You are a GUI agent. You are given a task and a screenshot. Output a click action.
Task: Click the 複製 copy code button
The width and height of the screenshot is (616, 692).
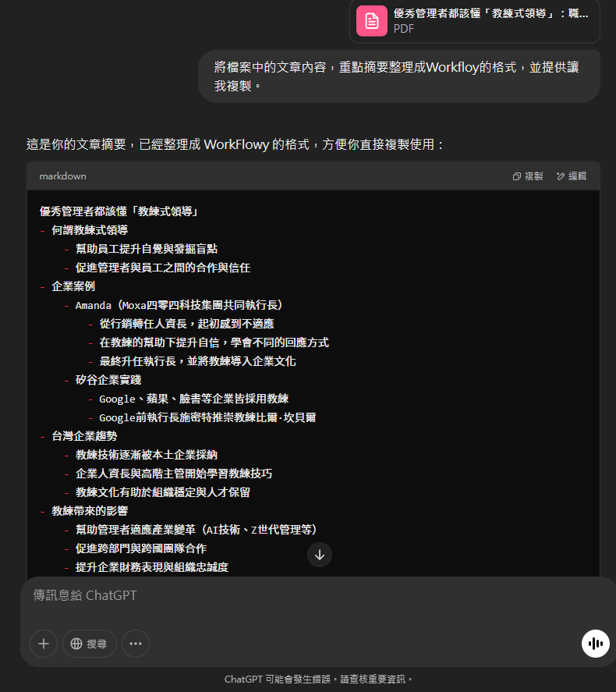[528, 176]
